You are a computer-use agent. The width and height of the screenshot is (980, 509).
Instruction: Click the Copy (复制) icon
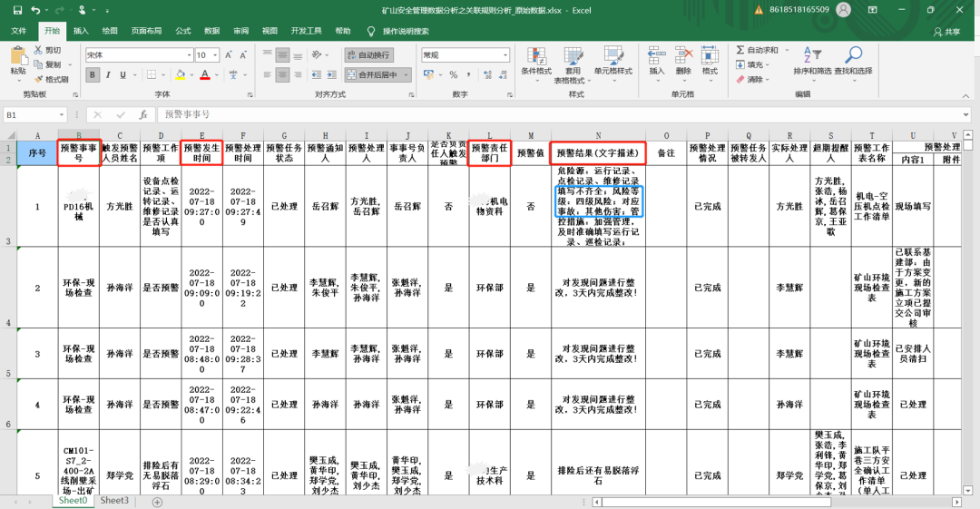click(39, 64)
